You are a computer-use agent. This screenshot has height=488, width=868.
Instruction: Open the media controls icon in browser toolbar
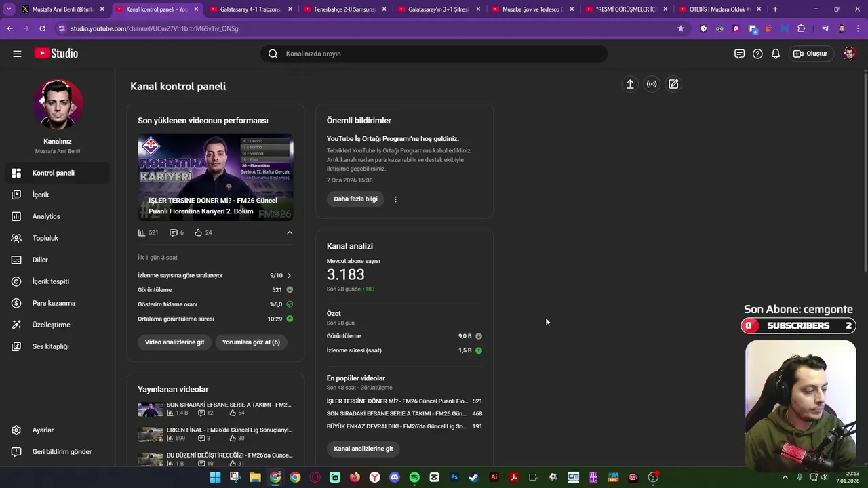825,28
